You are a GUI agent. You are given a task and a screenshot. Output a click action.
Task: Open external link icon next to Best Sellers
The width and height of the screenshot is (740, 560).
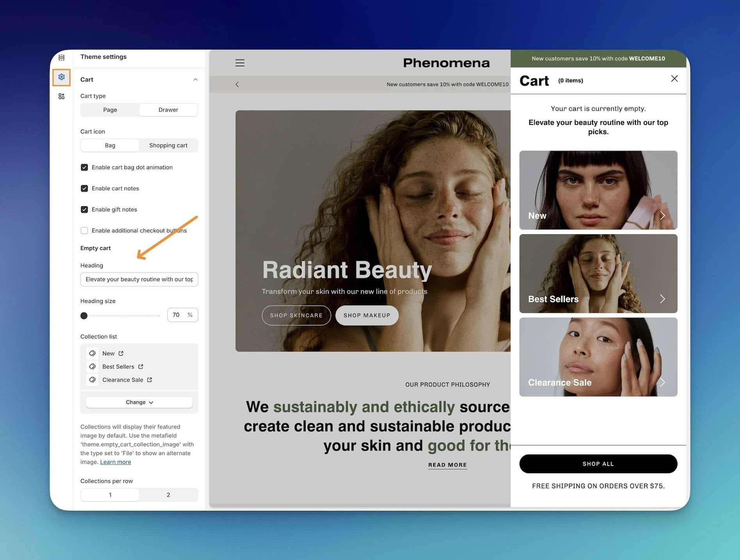click(x=141, y=367)
